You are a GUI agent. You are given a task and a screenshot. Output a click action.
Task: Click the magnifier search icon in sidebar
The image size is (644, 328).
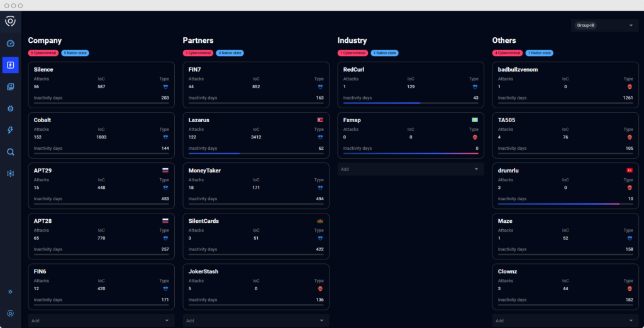[x=11, y=152]
